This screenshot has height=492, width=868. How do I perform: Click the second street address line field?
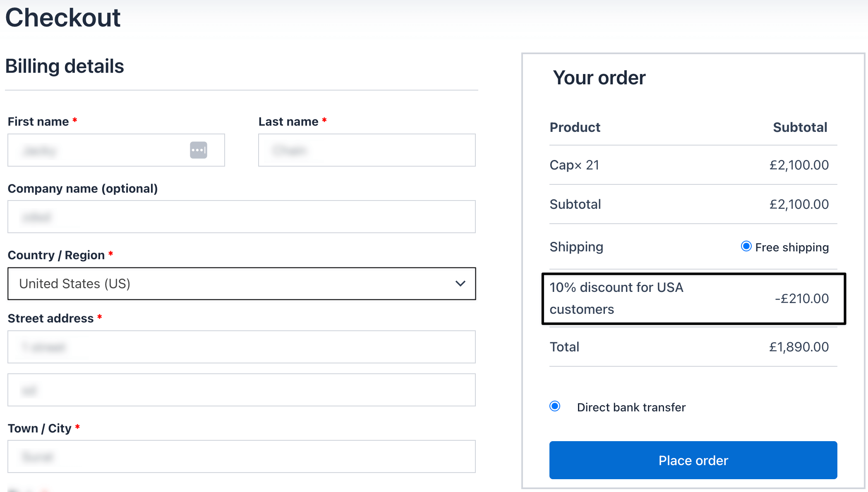pyautogui.click(x=241, y=390)
